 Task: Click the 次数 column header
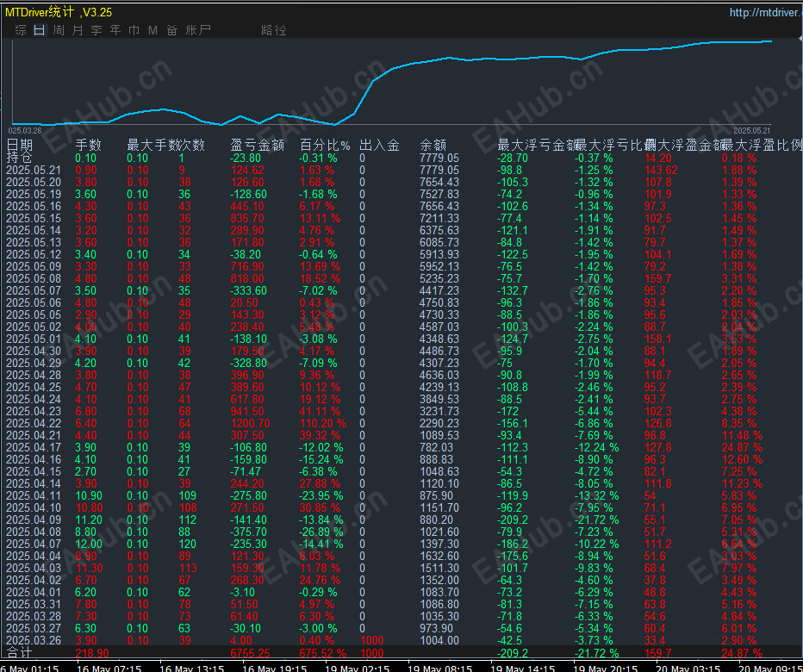191,145
